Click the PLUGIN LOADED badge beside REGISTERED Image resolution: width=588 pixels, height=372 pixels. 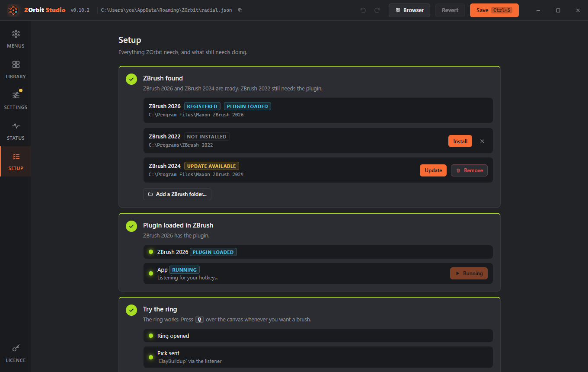point(247,106)
